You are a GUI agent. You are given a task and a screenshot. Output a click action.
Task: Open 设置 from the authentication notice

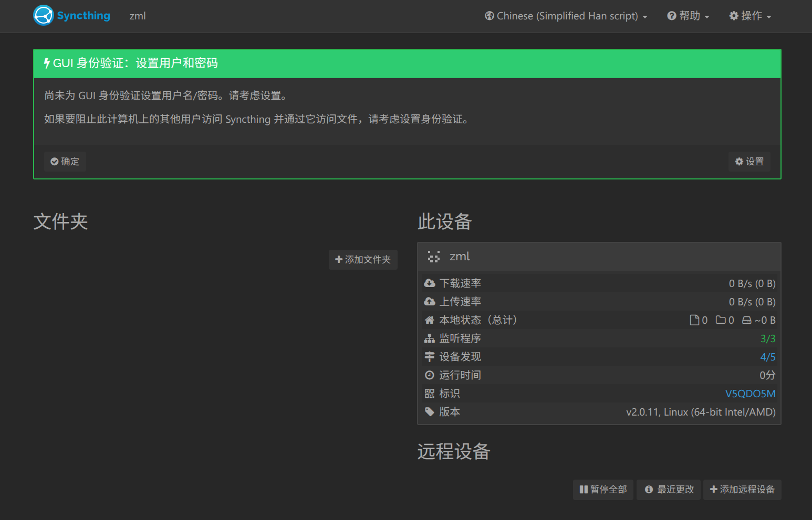[749, 162]
